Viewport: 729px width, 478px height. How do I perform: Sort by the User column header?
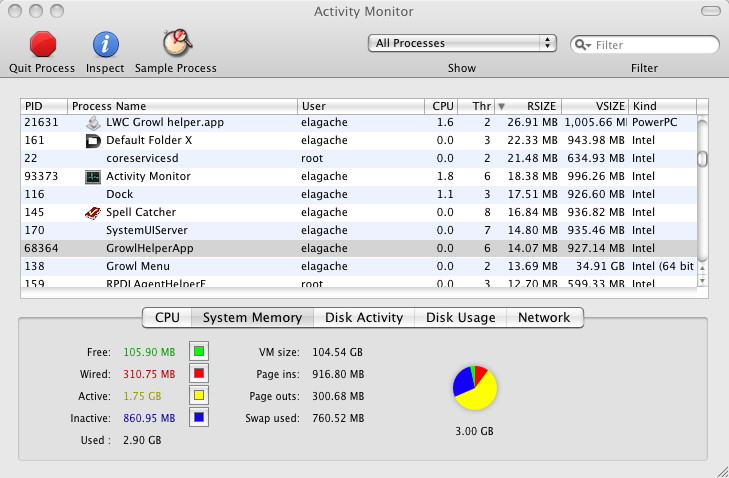pyautogui.click(x=361, y=106)
